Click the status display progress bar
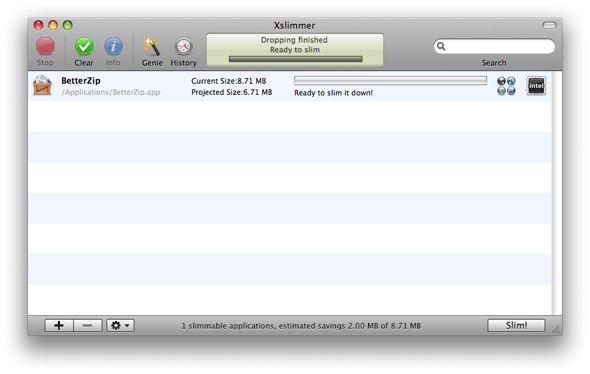Screen dimensions: 590x374 pyautogui.click(x=295, y=59)
